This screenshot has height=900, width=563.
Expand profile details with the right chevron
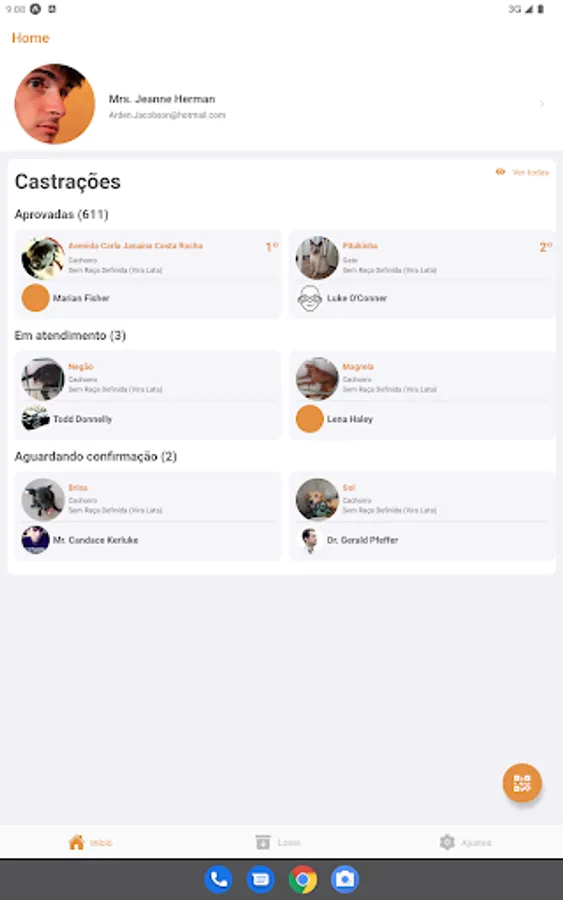click(542, 104)
